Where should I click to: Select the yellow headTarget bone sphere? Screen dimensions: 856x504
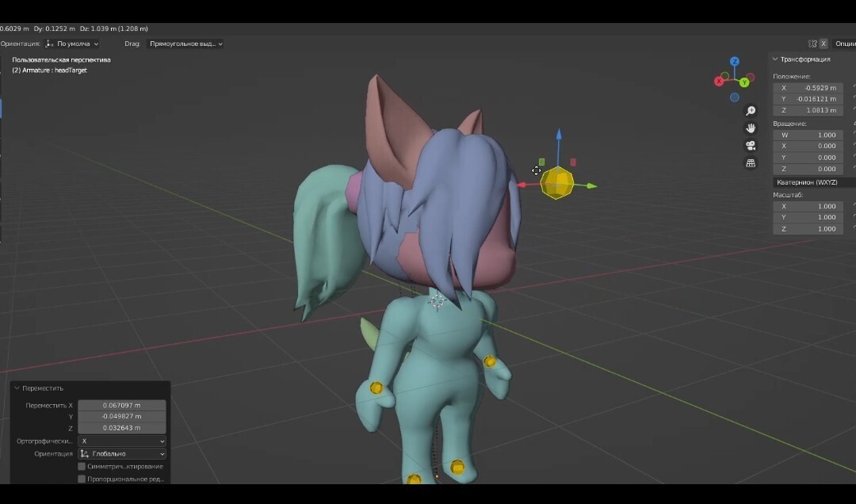[x=557, y=183]
